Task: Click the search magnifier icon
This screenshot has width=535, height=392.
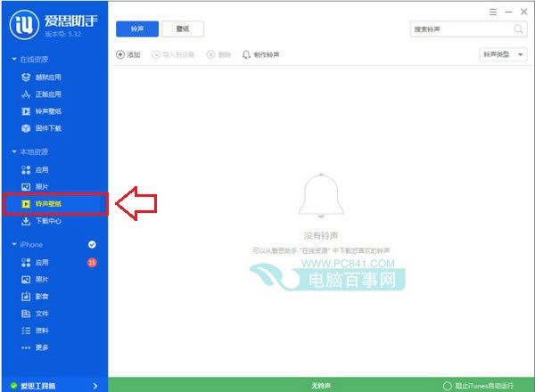Action: [x=518, y=29]
